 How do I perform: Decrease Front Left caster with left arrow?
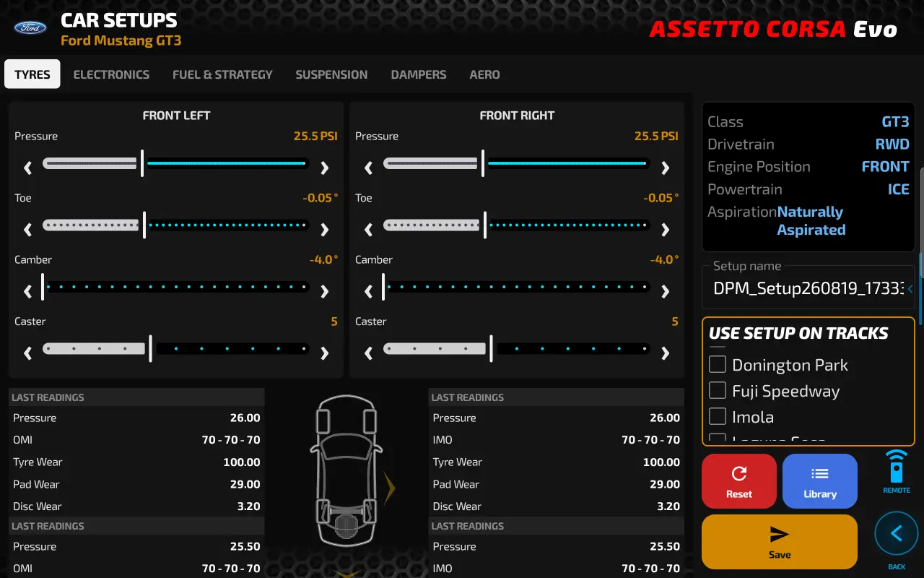click(x=28, y=353)
